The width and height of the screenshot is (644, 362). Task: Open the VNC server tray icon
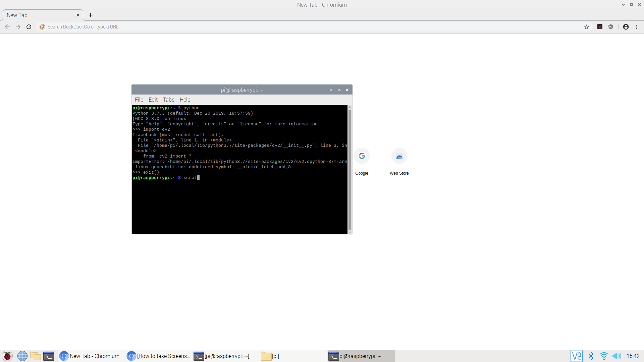click(577, 356)
